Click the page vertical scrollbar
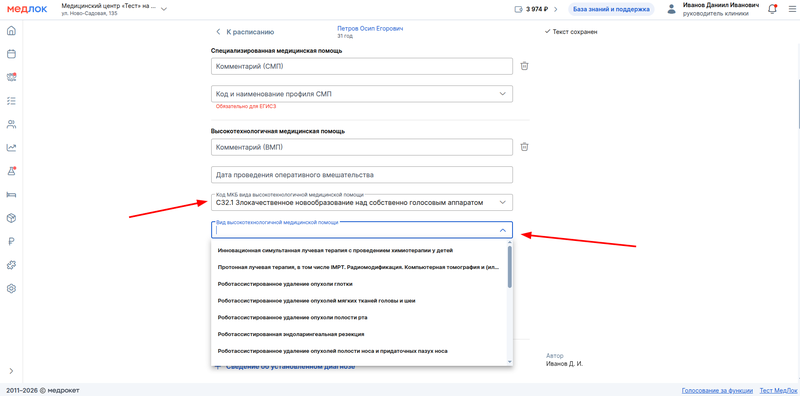Screen dimensions: 800x396 pos(798,105)
